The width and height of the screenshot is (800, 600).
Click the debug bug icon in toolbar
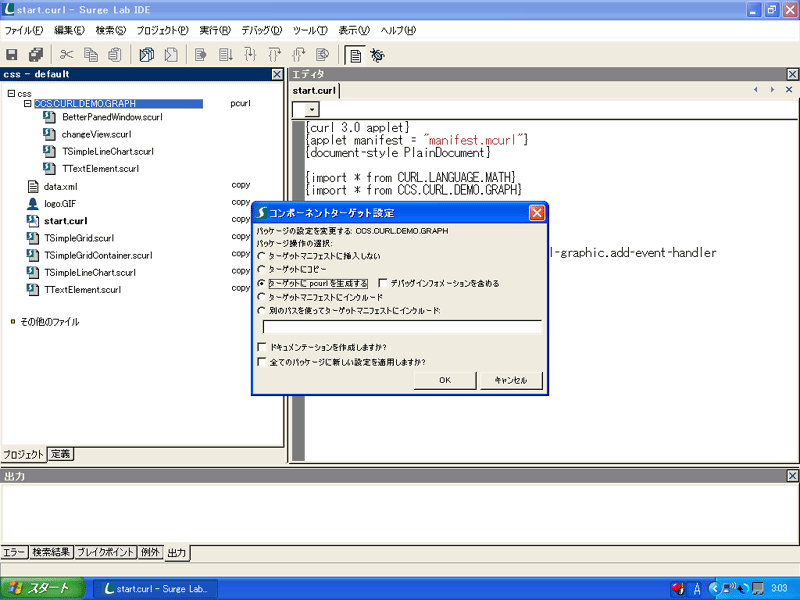point(379,55)
